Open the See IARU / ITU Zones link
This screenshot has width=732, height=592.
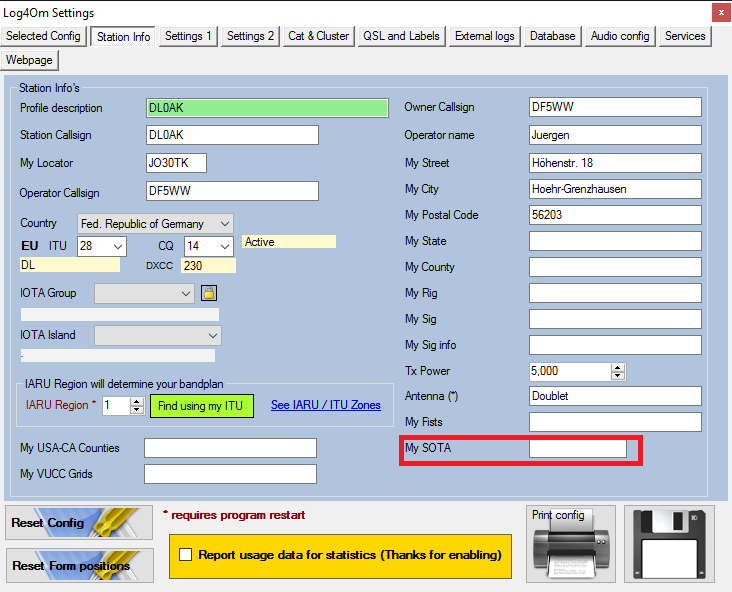[x=326, y=405]
